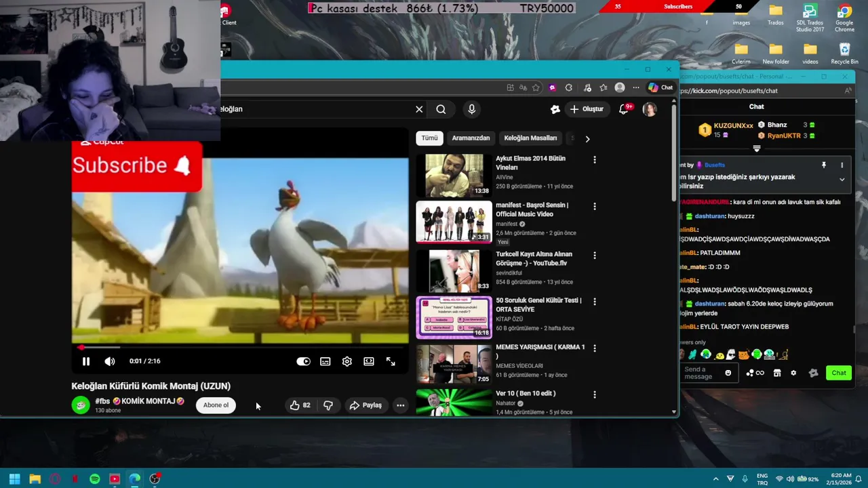This screenshot has width=868, height=488.
Task: Toggle YouTube autoplay switch
Action: click(x=303, y=361)
